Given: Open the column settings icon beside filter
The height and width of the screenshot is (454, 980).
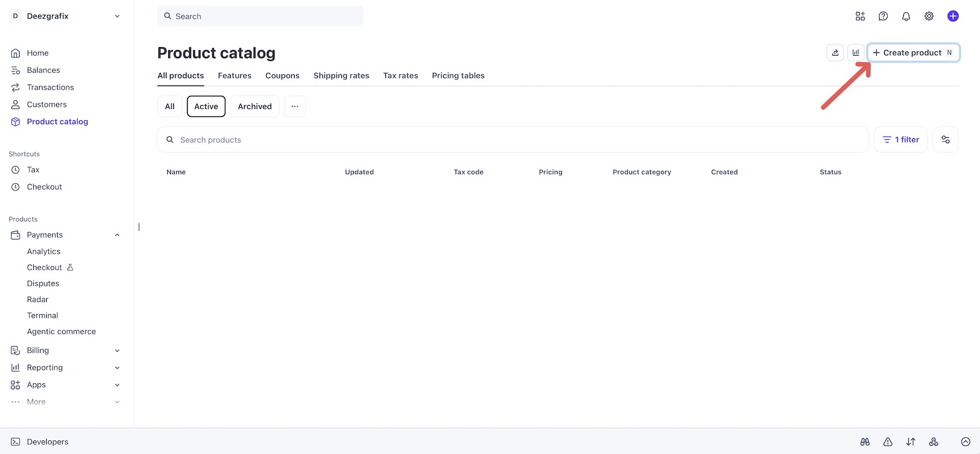Looking at the screenshot, I should 946,140.
